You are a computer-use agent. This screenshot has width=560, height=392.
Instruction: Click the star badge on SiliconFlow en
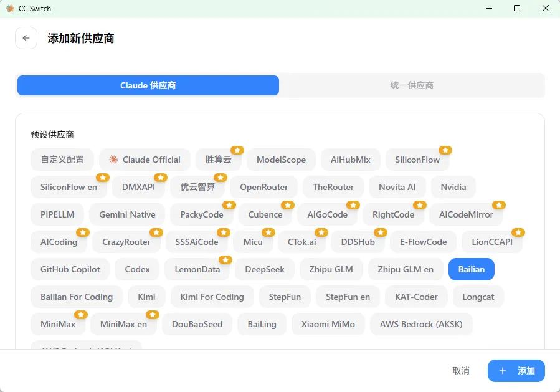pos(103,178)
